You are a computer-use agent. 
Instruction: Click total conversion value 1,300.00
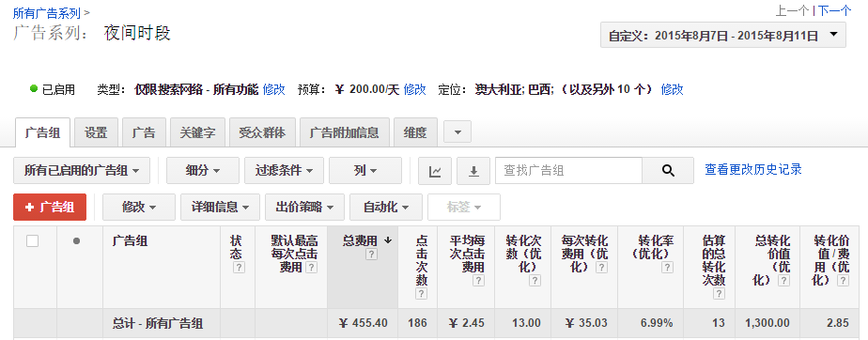click(767, 323)
